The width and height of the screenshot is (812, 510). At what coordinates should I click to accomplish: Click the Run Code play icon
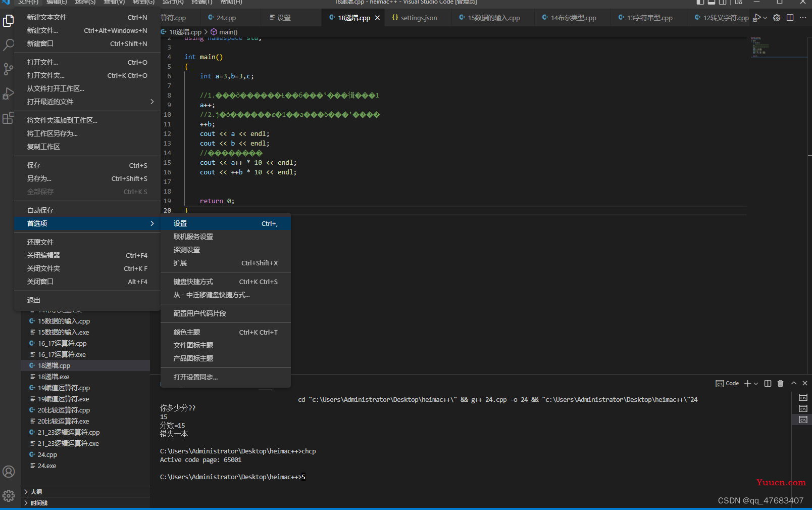pyautogui.click(x=756, y=18)
